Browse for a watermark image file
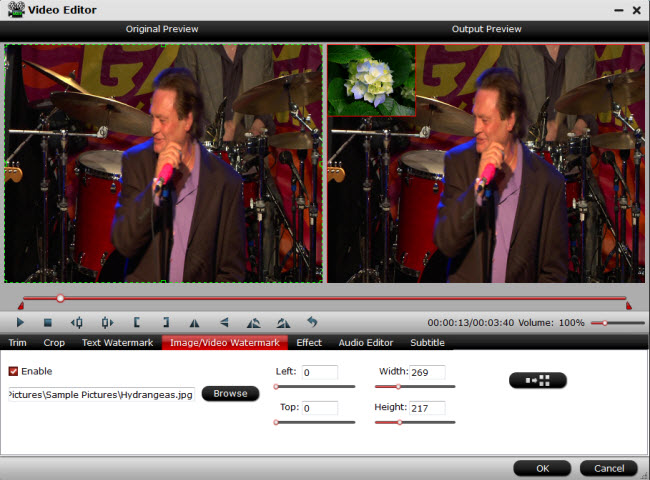Viewport: 650px width, 480px height. click(x=230, y=393)
